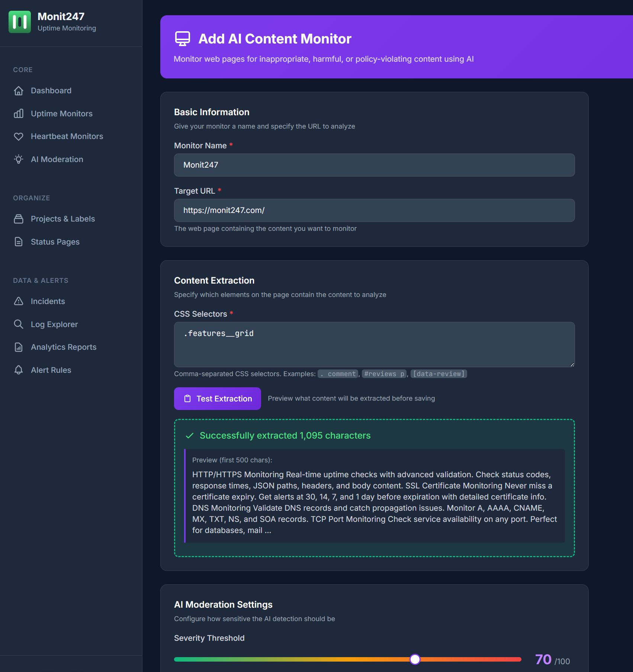Click the AI Moderation lightbulb icon
Screen dimensions: 633x672
[x=19, y=159]
